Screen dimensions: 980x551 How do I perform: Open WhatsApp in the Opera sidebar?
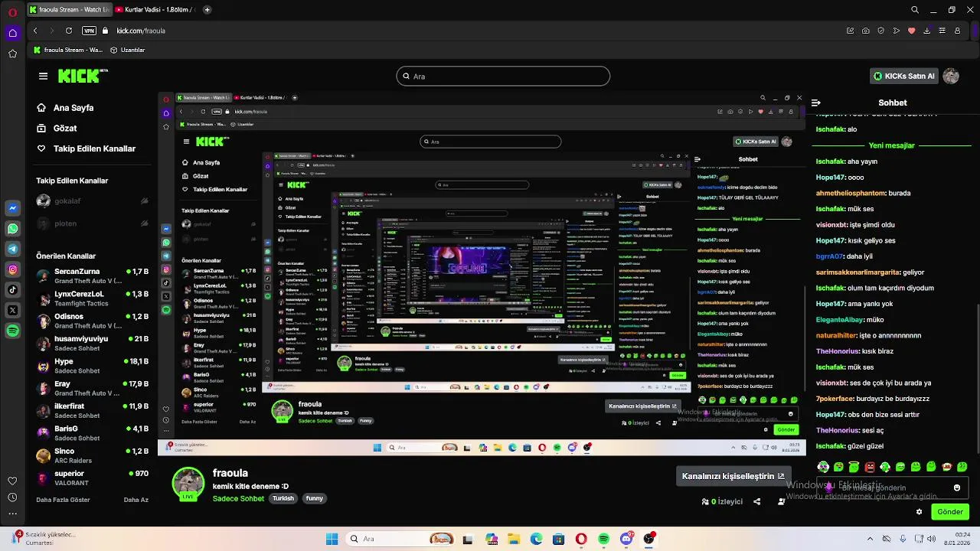(13, 229)
